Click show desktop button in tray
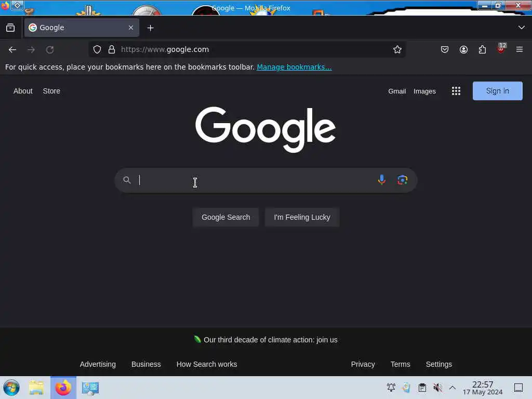The image size is (532, 399). pyautogui.click(x=518, y=387)
